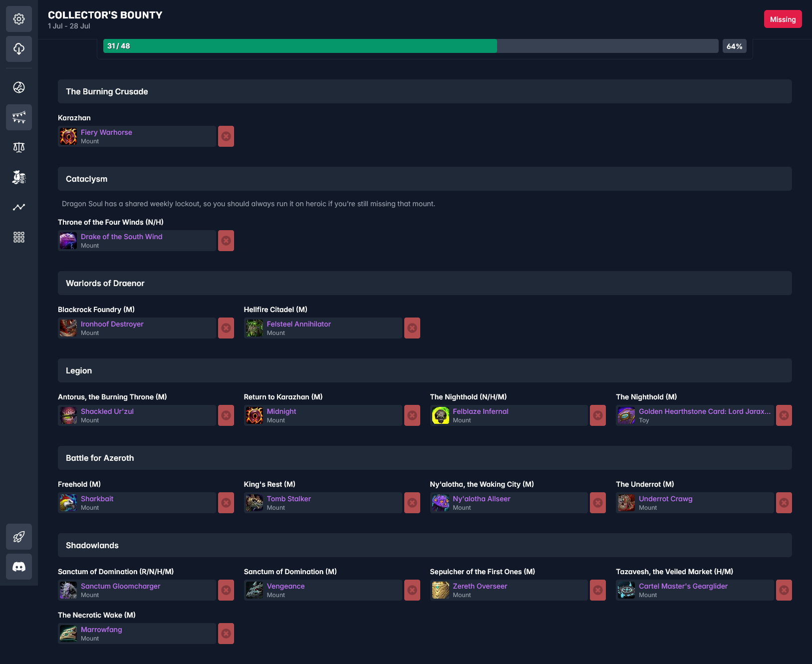Viewport: 812px width, 664px height.
Task: Toggle the red X beside Tomb Stalker
Action: pyautogui.click(x=412, y=503)
